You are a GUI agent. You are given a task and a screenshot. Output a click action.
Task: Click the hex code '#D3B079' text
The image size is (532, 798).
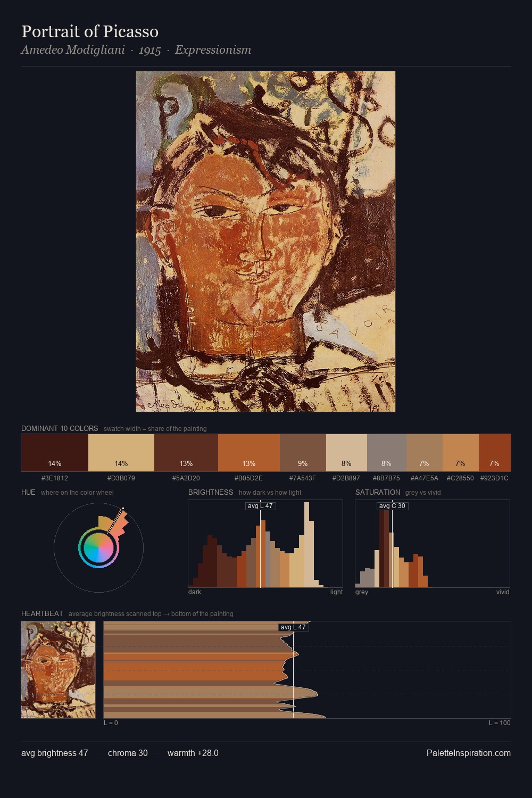tap(121, 478)
